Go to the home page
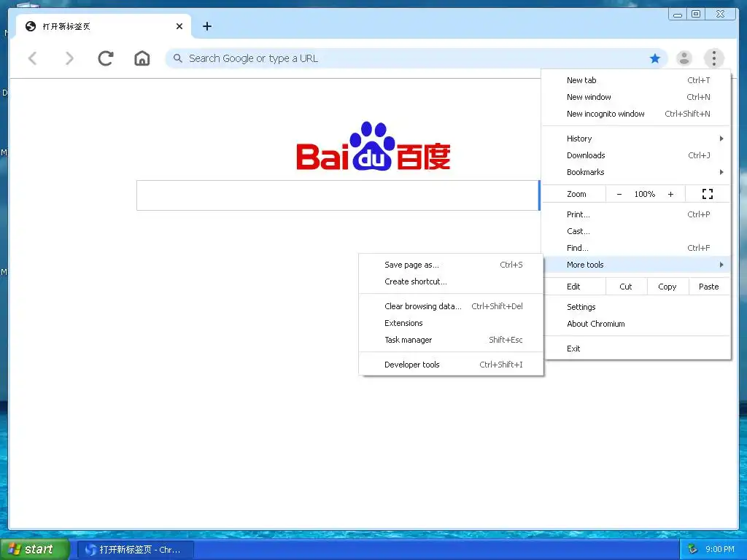Screen dimensions: 747x560 (x=142, y=58)
